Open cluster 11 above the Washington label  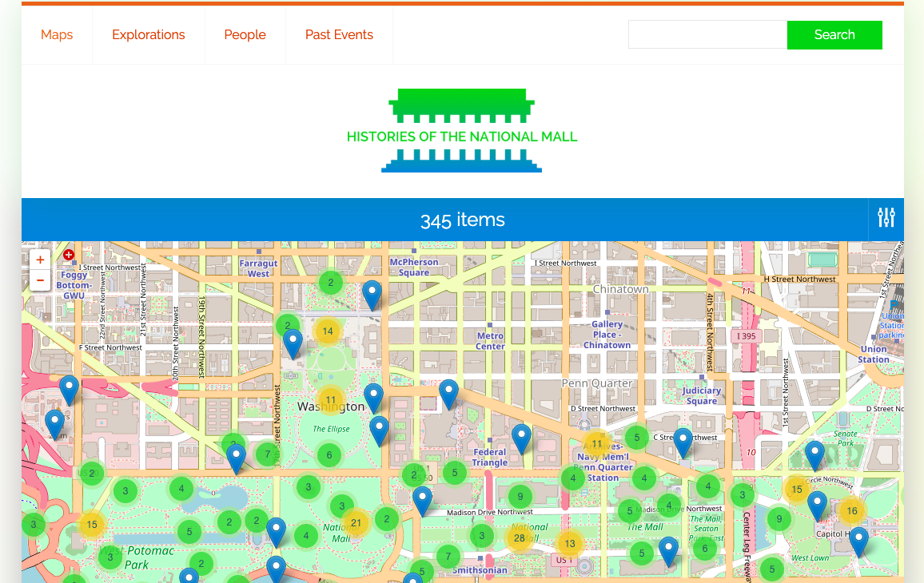(x=331, y=400)
